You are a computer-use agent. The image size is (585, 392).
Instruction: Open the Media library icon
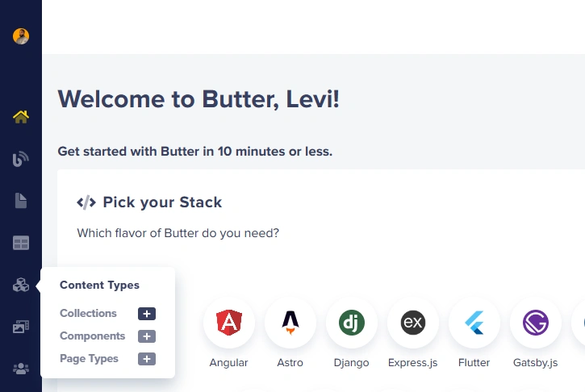click(x=21, y=327)
